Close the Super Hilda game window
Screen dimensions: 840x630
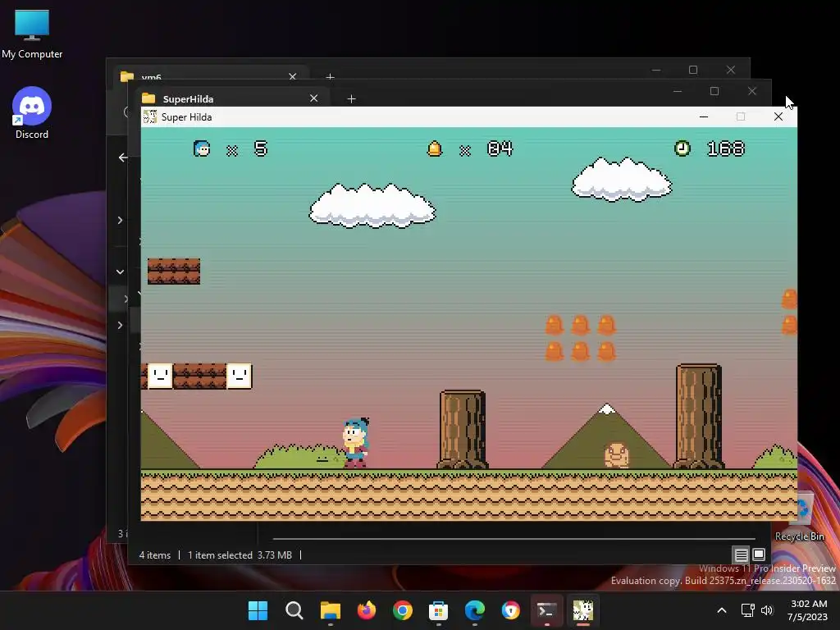coord(778,116)
